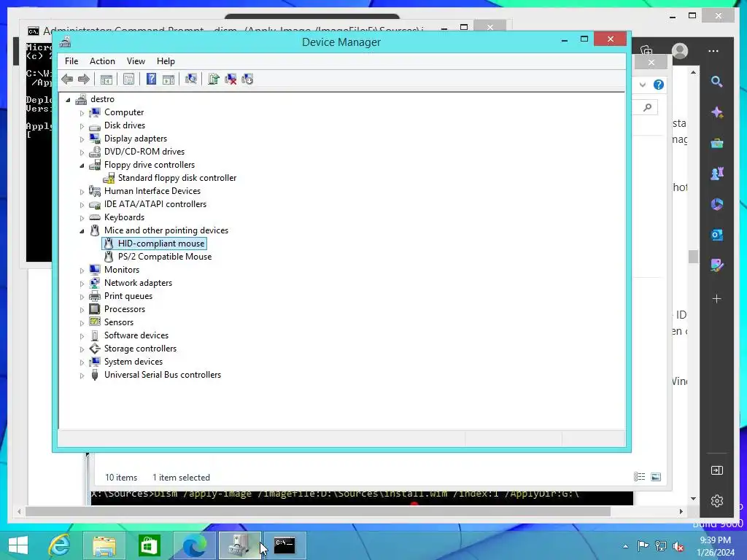The width and height of the screenshot is (747, 560).
Task: Select the Print queues row
Action: pyautogui.click(x=128, y=296)
